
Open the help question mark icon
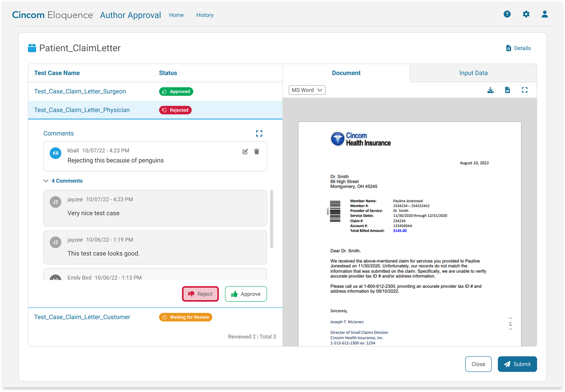(507, 14)
